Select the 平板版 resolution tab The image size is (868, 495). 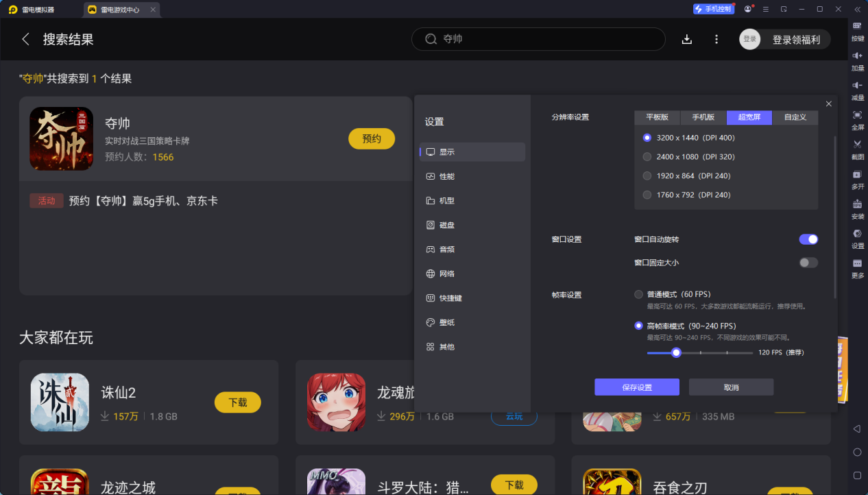(x=658, y=117)
